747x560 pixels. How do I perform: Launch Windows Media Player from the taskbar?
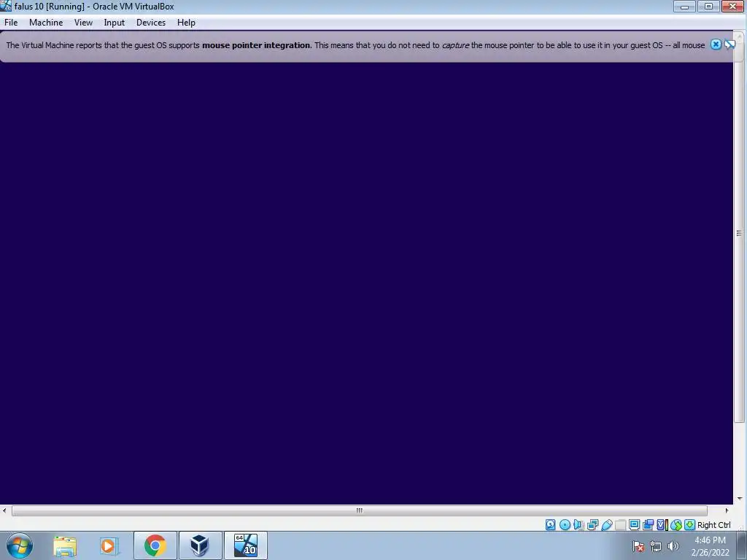coord(109,545)
